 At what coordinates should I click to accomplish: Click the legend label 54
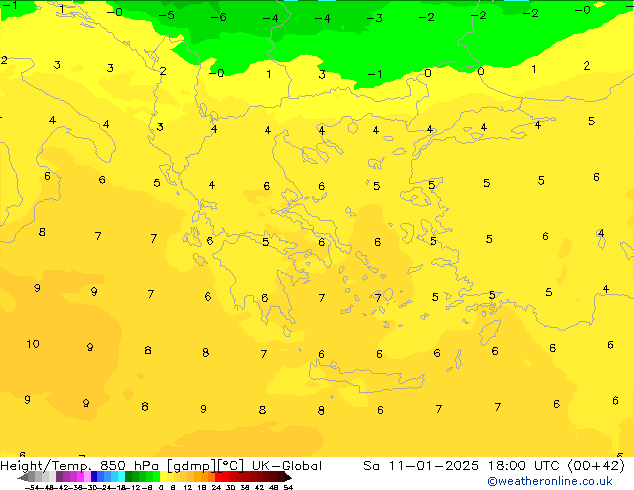pos(288,488)
